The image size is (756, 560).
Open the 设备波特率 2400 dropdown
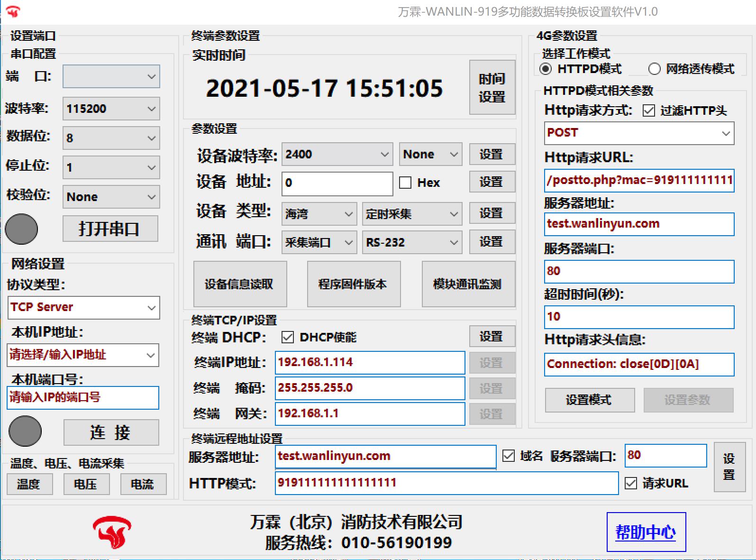click(x=337, y=154)
